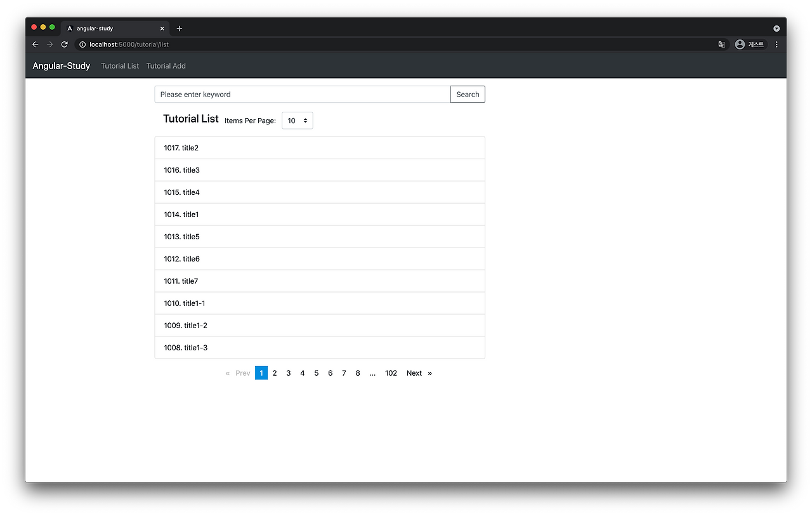Click Next to view the following page
This screenshot has height=516, width=812.
(x=414, y=373)
